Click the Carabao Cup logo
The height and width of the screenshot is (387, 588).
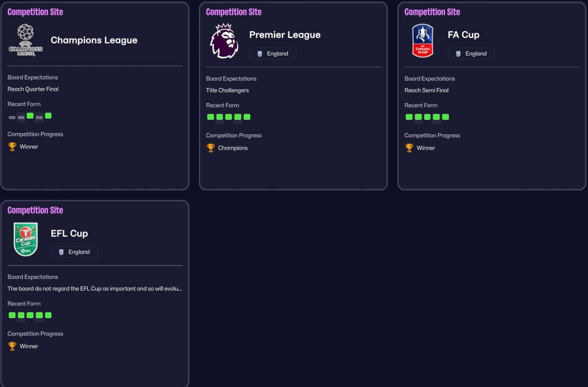[26, 239]
